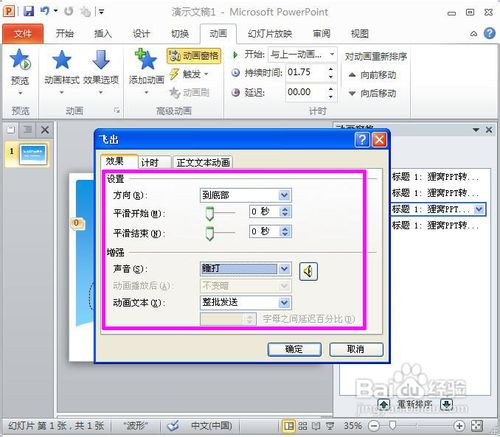
Task: Open Effect Options arrow icon
Action: pos(101,60)
